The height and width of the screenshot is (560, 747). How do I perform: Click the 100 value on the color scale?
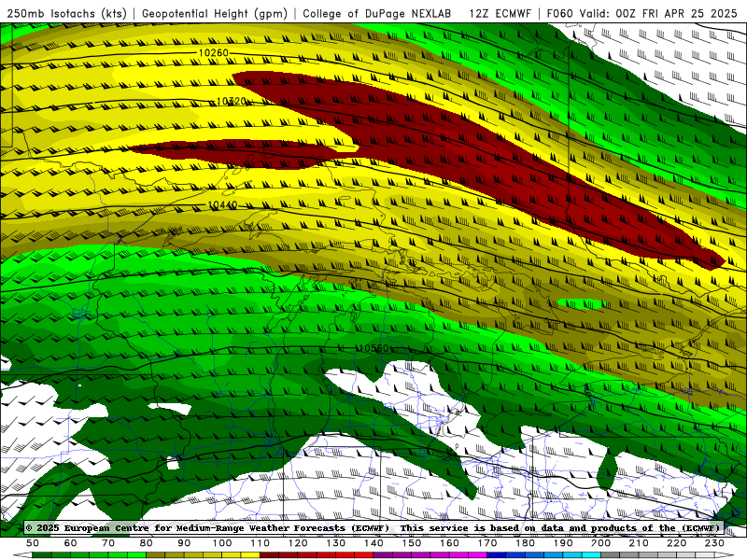[x=222, y=543]
